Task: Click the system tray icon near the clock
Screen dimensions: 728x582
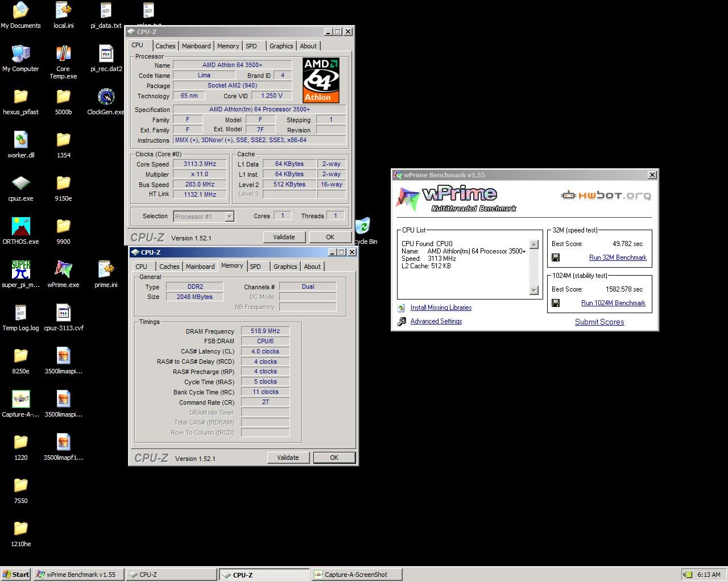Action: tap(688, 575)
